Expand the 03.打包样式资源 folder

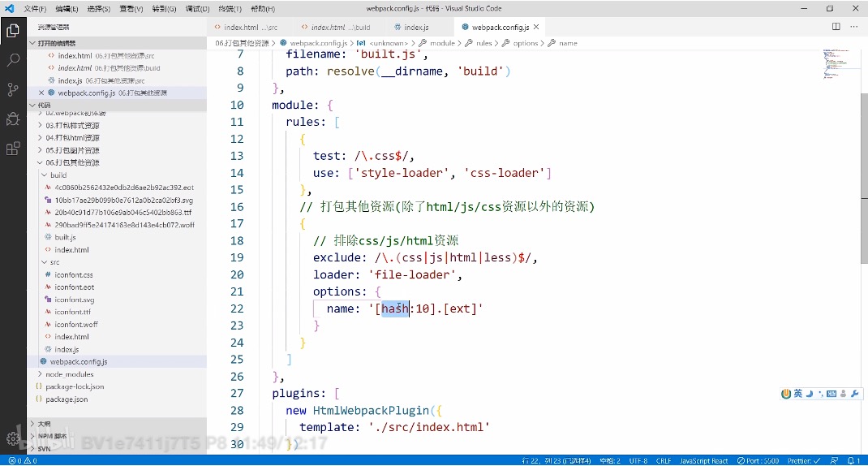[x=72, y=125]
